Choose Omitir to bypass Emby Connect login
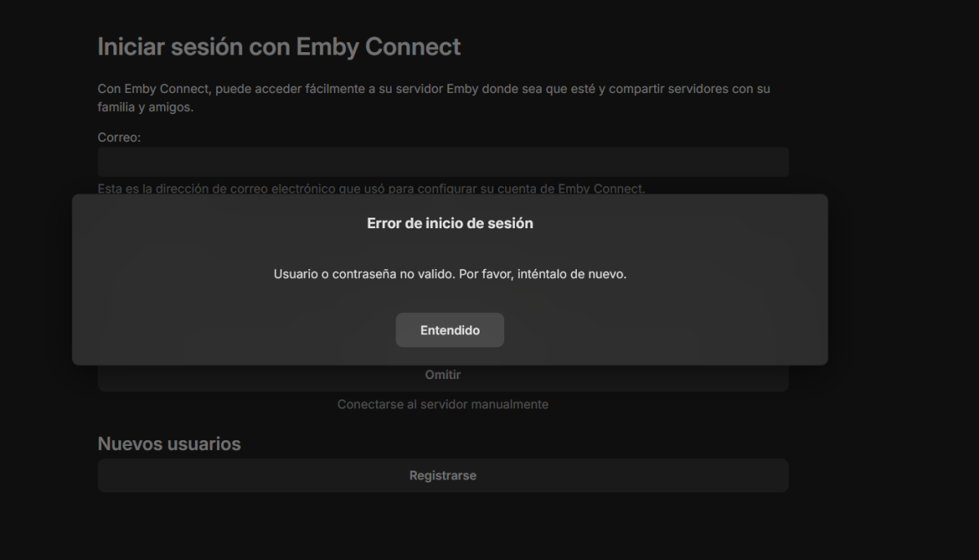 pyautogui.click(x=441, y=375)
